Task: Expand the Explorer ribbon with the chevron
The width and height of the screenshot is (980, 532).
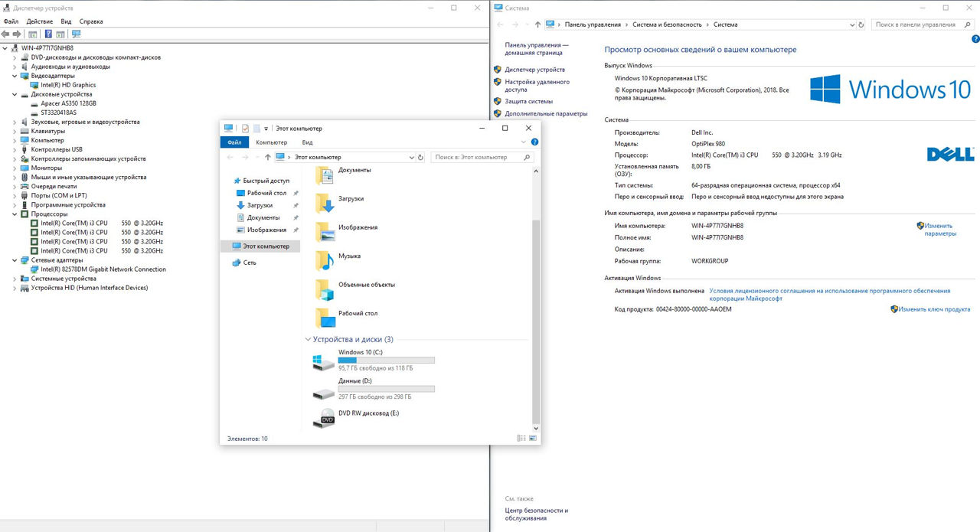Action: point(524,142)
